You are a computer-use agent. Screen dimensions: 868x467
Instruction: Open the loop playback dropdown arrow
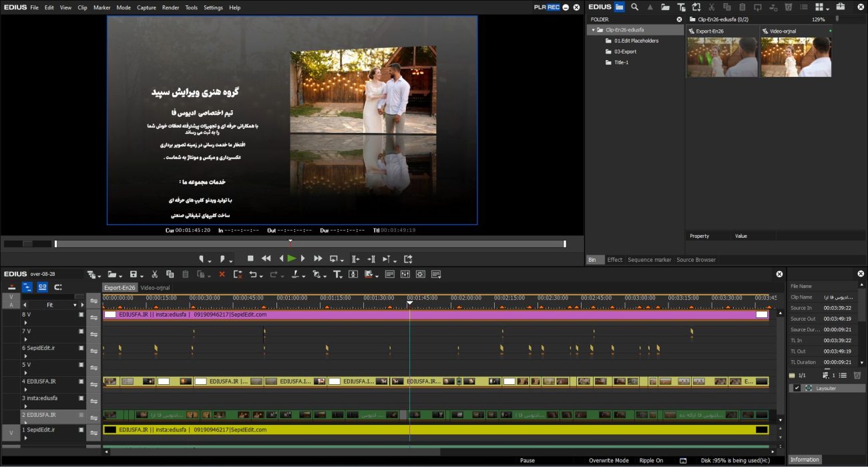(343, 261)
